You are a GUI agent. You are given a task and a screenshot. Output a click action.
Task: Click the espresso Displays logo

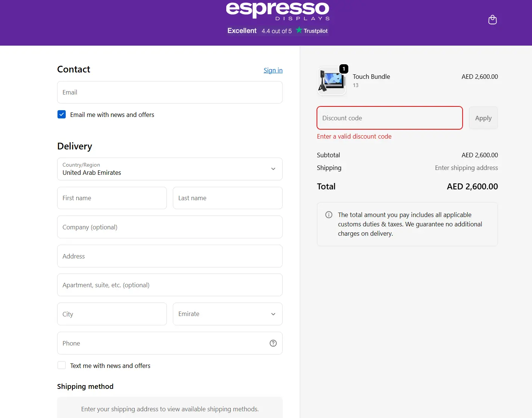click(x=278, y=10)
